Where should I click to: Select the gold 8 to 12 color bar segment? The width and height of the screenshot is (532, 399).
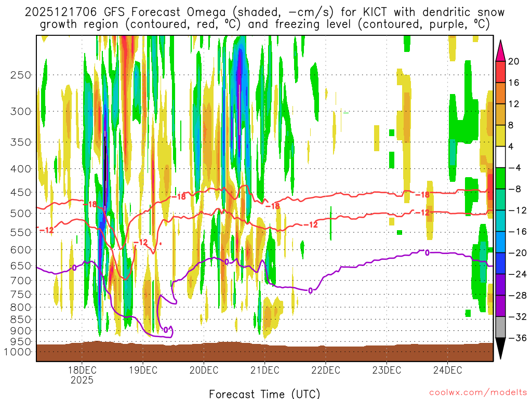[500, 115]
